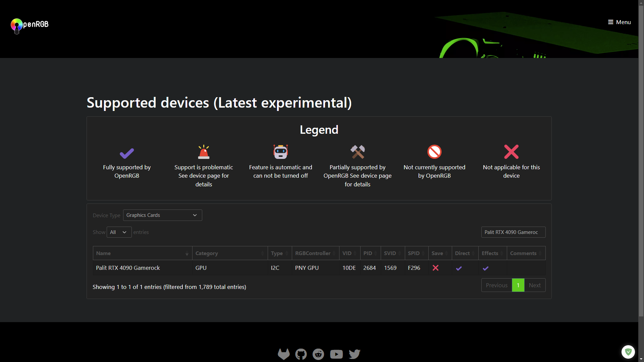644x362 pixels.
Task: Open the Twitter footer icon
Action: coord(355,354)
